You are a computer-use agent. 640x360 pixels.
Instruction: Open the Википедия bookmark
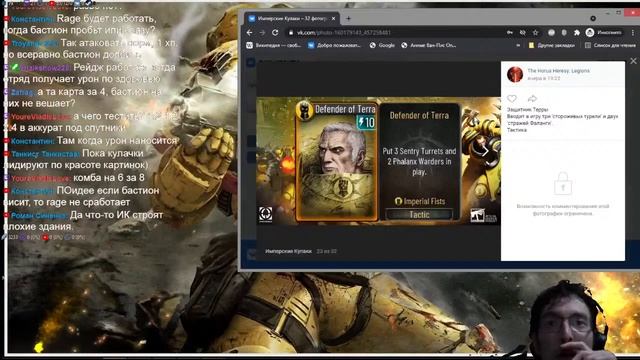tap(274, 45)
